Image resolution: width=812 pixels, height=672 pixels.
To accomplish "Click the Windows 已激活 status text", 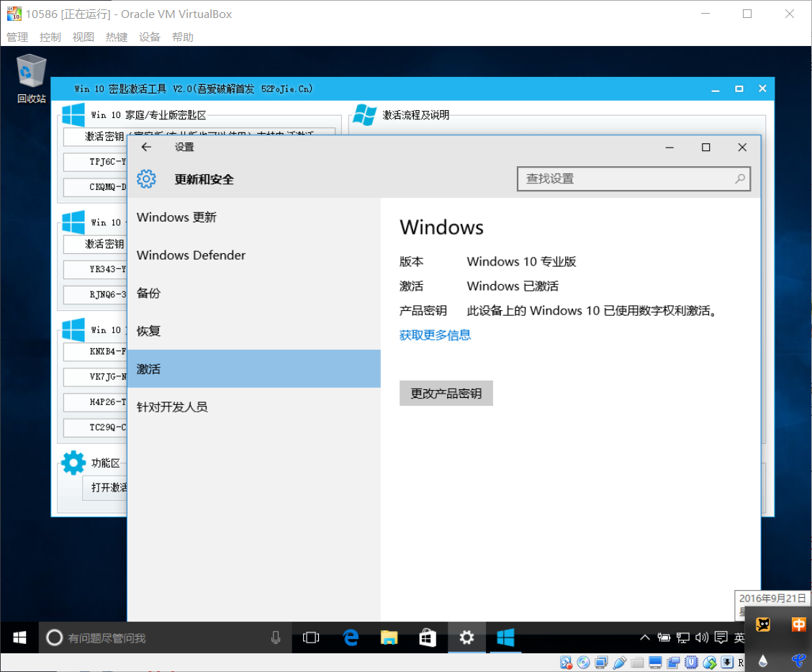I will (x=513, y=286).
